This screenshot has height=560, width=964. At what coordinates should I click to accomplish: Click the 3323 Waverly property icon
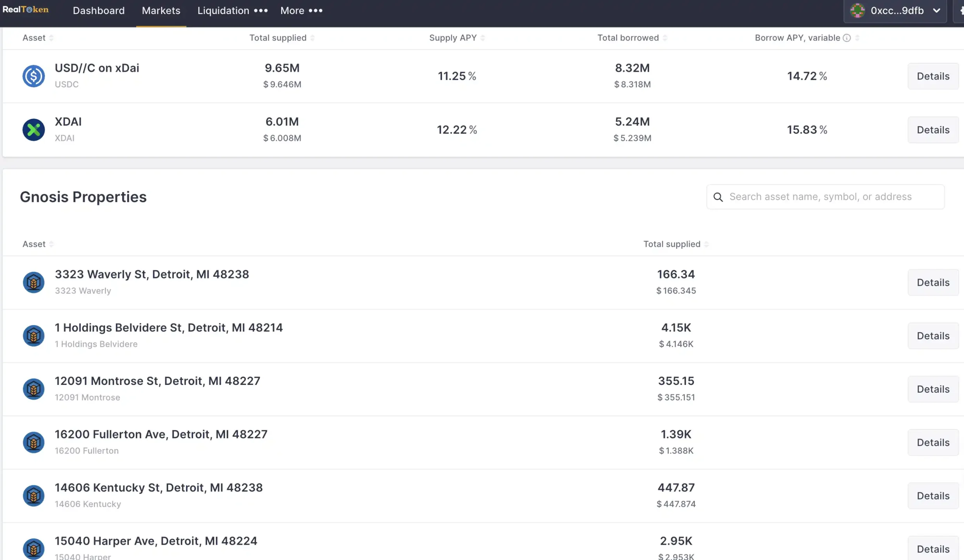tap(34, 282)
